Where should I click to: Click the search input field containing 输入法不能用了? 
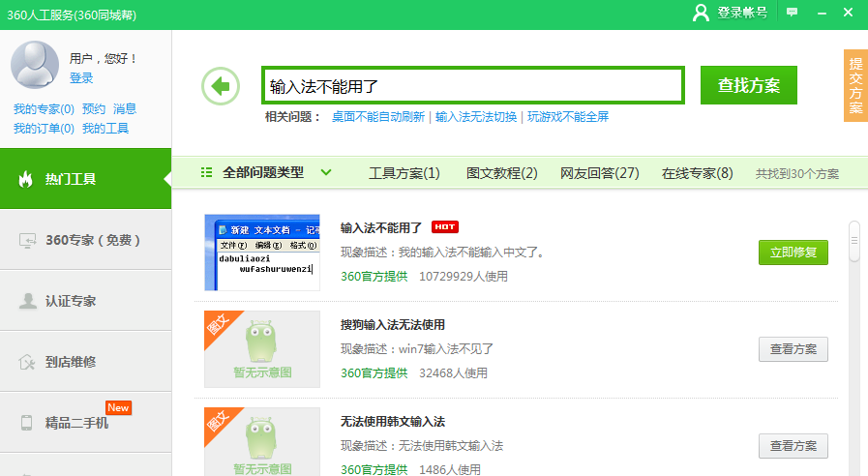click(473, 85)
